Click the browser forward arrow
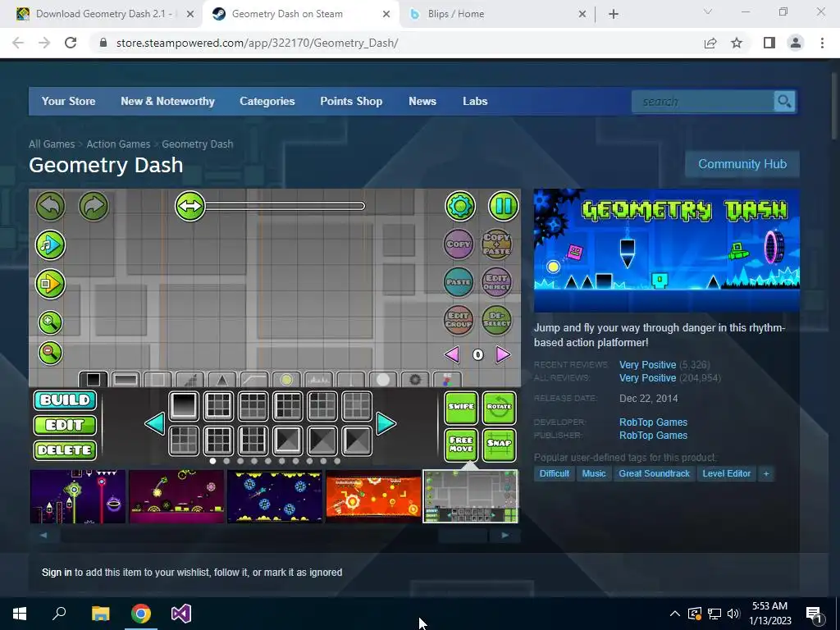Image resolution: width=840 pixels, height=630 pixels. click(44, 43)
